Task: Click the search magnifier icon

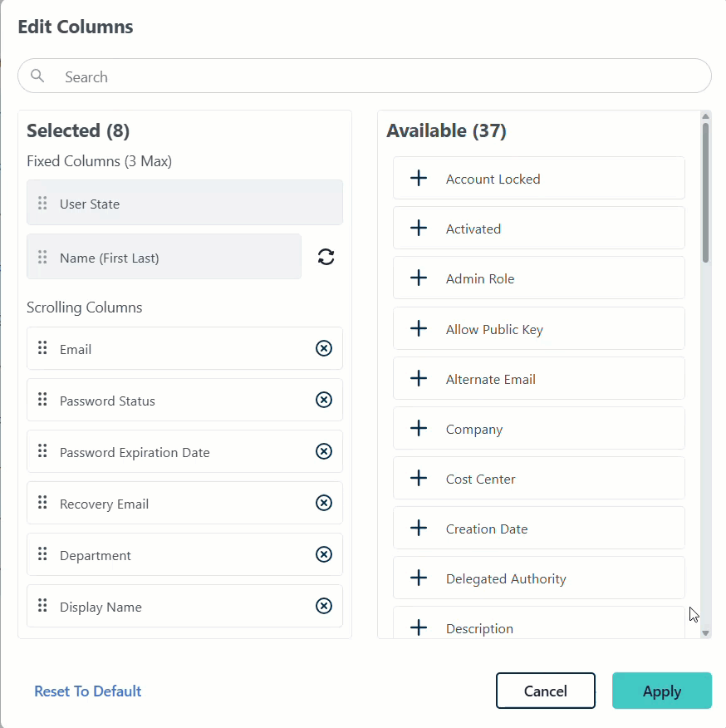Action: (37, 76)
